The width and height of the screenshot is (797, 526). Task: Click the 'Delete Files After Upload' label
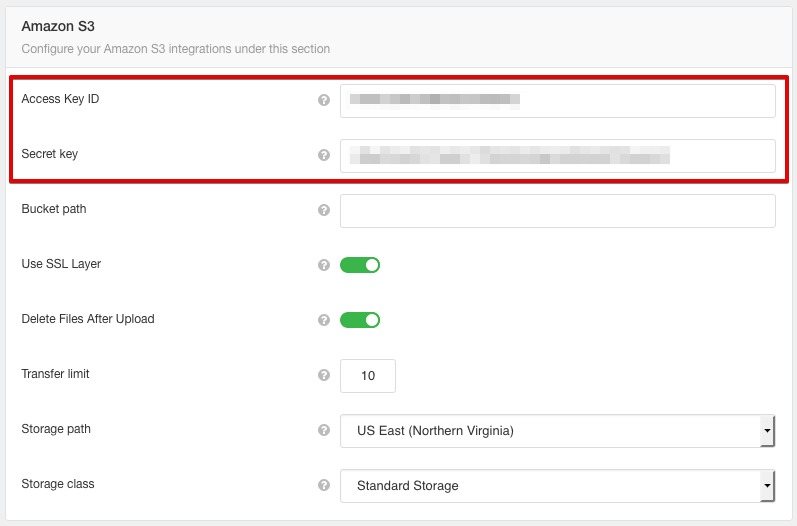click(88, 319)
